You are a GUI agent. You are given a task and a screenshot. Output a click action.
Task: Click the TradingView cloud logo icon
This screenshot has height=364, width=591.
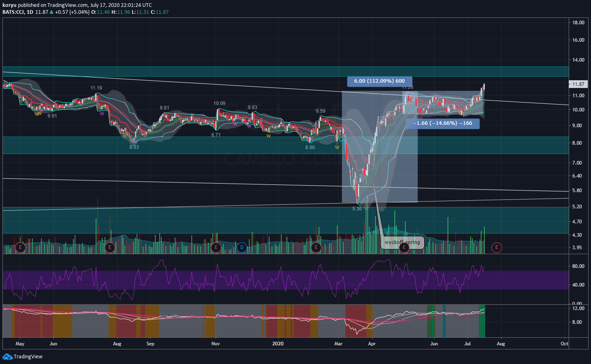point(7,356)
